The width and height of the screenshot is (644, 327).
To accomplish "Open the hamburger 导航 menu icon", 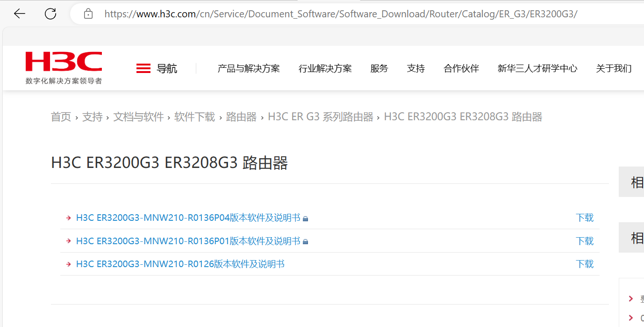I will click(x=143, y=69).
